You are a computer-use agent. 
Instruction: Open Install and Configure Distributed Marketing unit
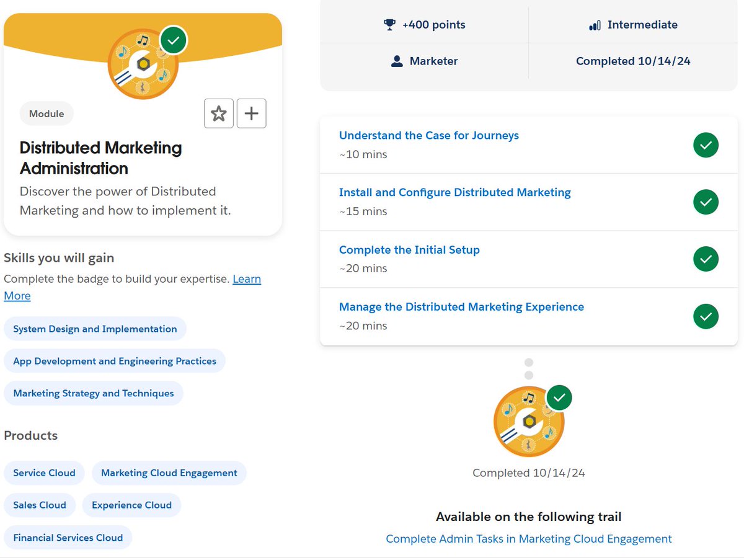click(454, 192)
